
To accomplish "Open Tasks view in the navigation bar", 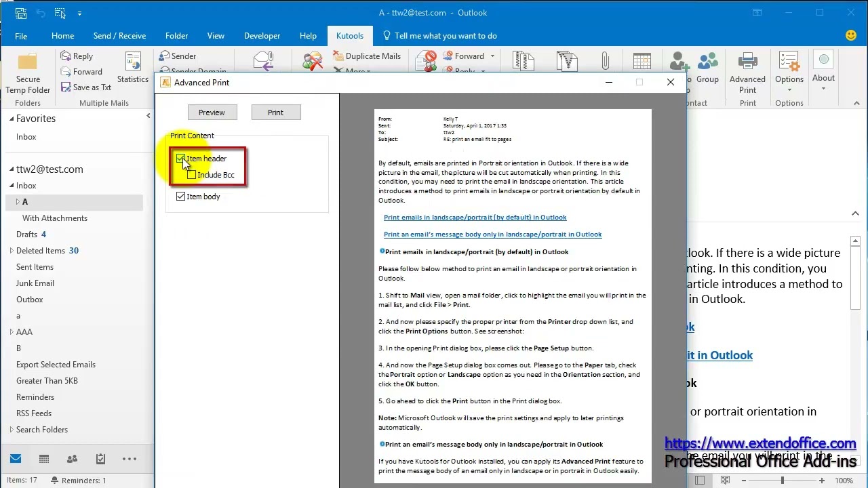I will point(100,459).
